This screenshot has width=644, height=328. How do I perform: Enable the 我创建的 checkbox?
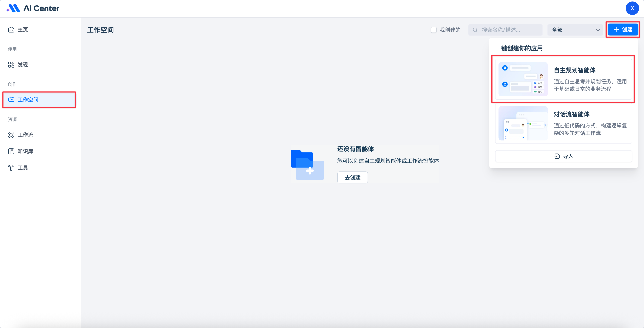coord(434,30)
